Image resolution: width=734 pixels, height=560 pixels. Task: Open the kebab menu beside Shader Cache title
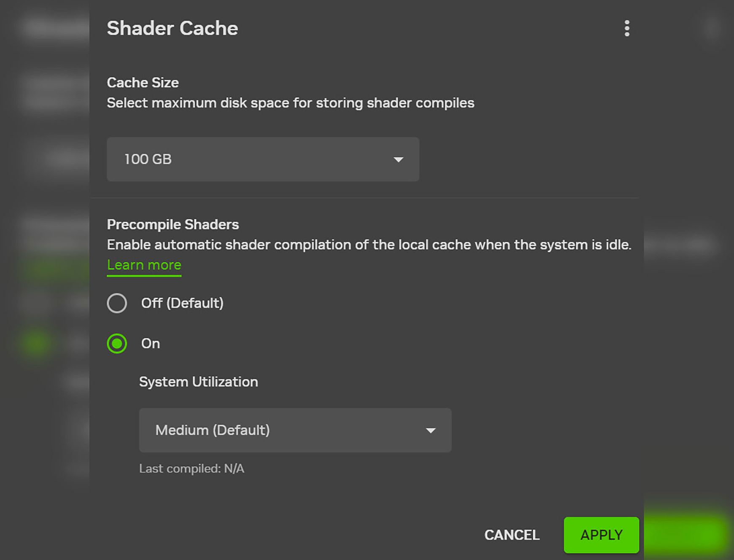(x=627, y=28)
